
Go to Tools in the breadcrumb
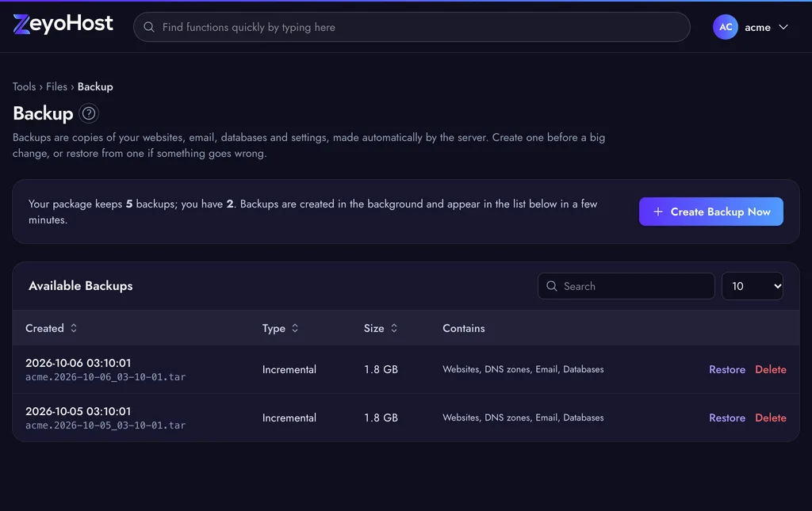25,86
